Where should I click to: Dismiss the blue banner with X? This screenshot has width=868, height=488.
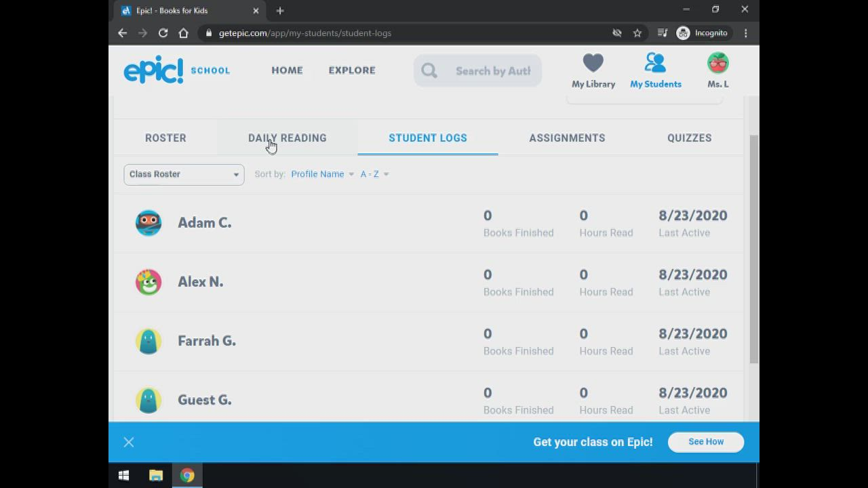coord(129,442)
